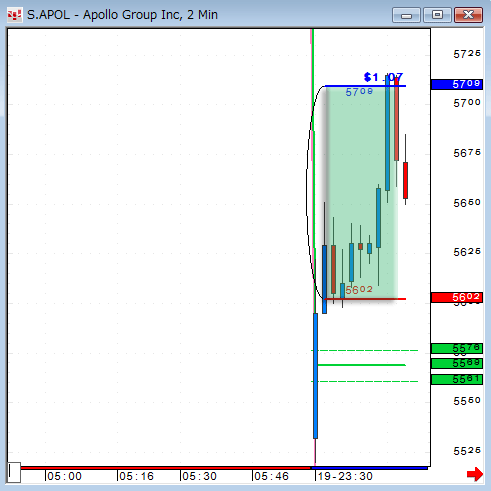Click the 5625 price axis label
The height and width of the screenshot is (491, 491).
point(467,252)
